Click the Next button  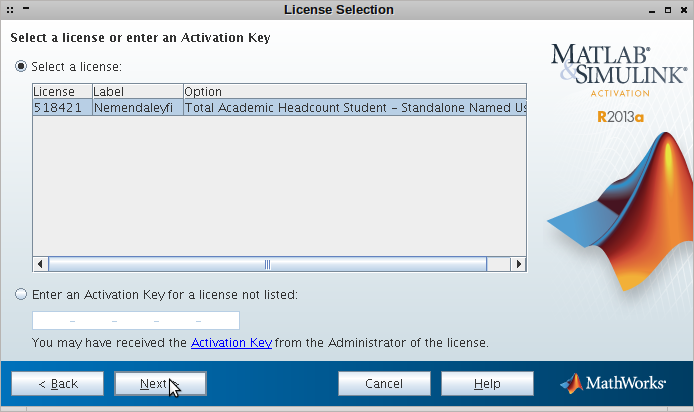pos(160,383)
